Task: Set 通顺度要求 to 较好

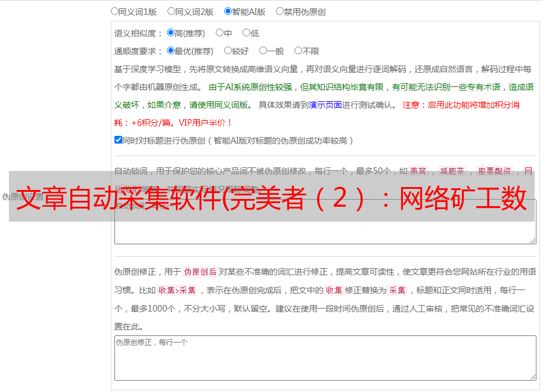Action: 228,51
